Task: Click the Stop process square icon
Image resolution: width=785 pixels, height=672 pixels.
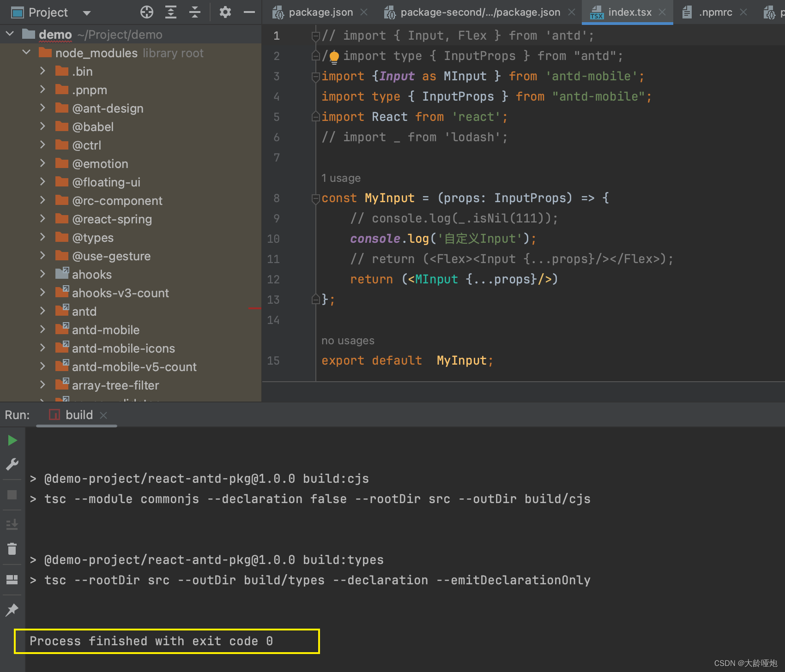Action: point(12,495)
